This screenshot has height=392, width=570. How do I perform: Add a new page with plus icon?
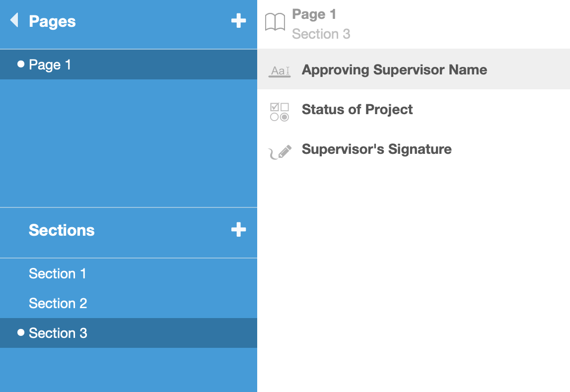click(x=238, y=21)
